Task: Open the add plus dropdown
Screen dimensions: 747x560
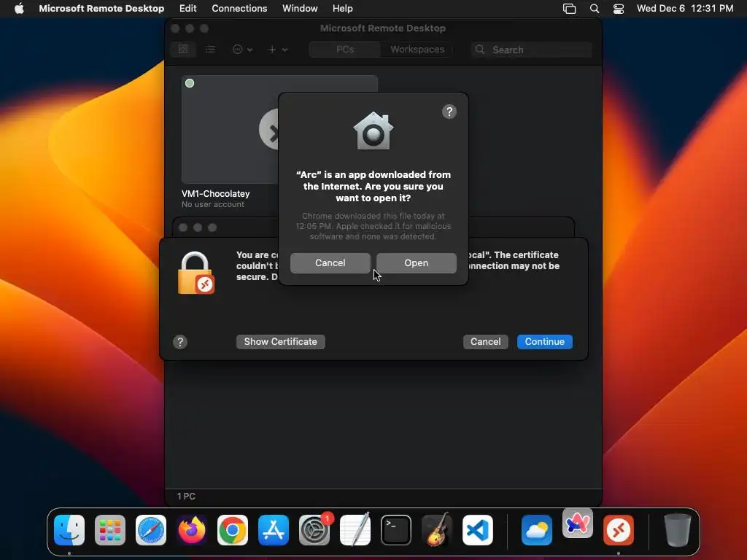Action: pyautogui.click(x=278, y=49)
